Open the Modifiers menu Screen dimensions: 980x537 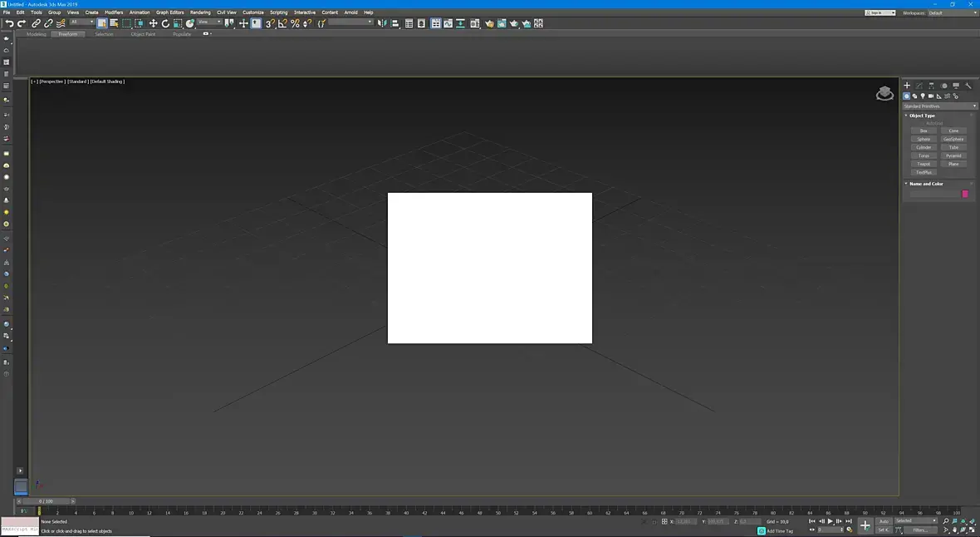(x=114, y=12)
